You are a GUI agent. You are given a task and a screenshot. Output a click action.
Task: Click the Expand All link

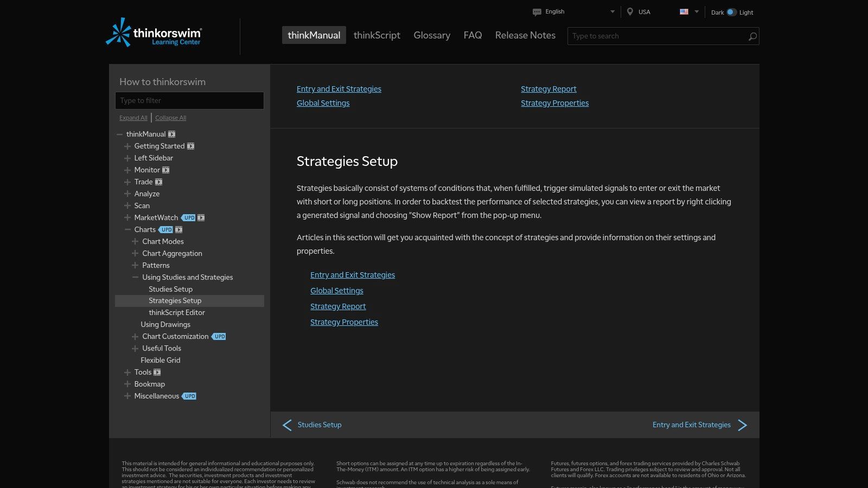pyautogui.click(x=133, y=118)
